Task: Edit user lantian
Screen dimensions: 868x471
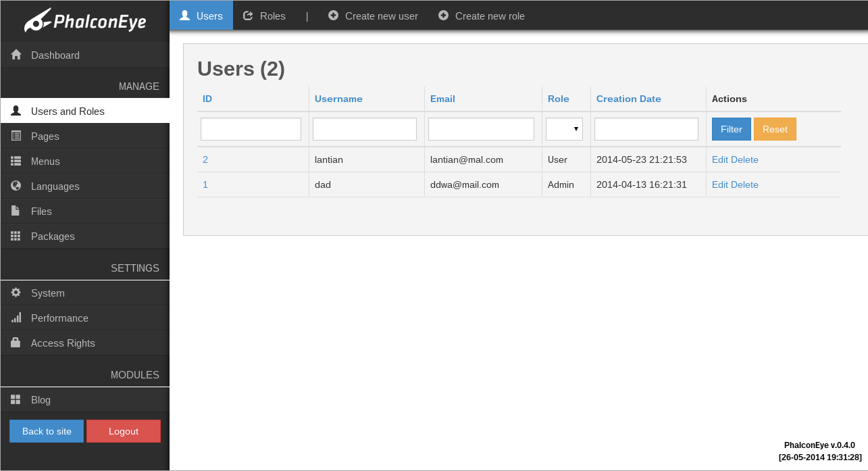Action: (720, 159)
